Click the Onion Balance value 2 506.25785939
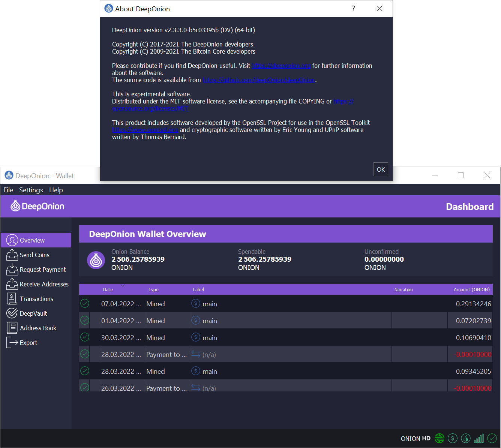The height and width of the screenshot is (448, 501). point(138,259)
